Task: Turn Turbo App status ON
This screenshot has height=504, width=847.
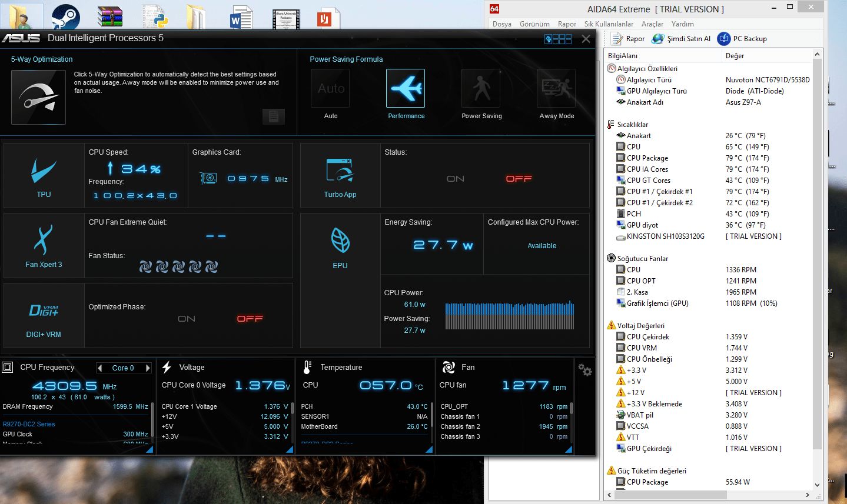Action: [456, 179]
